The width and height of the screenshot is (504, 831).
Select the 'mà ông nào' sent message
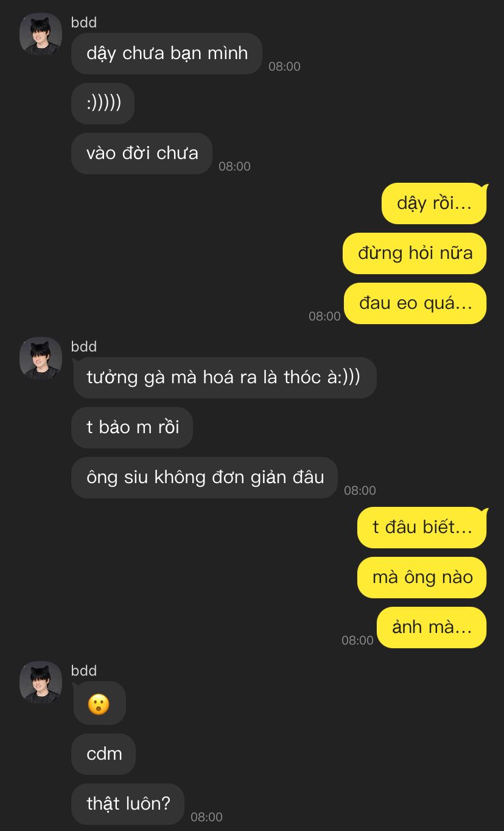pyautogui.click(x=422, y=578)
